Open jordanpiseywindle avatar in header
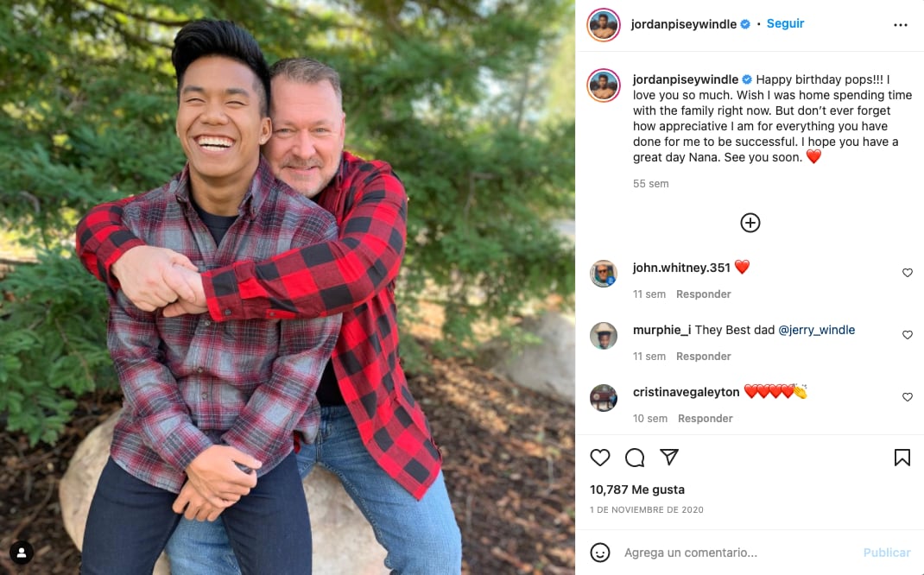This screenshot has height=575, width=924. point(604,25)
